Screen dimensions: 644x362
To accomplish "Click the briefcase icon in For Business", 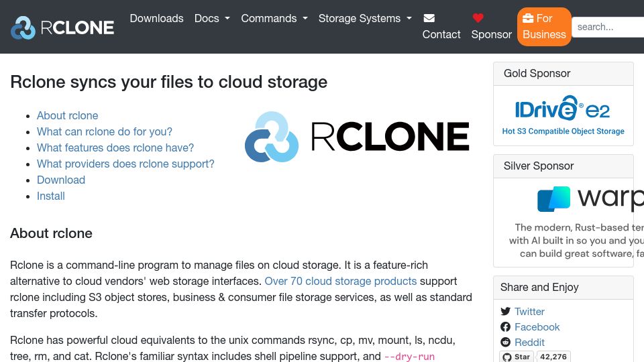I will coord(528,18).
